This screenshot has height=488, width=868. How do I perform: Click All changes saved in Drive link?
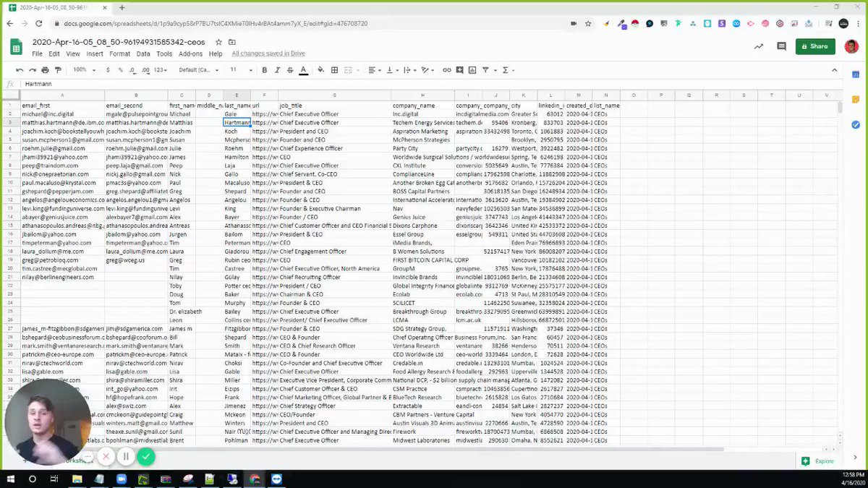(268, 53)
